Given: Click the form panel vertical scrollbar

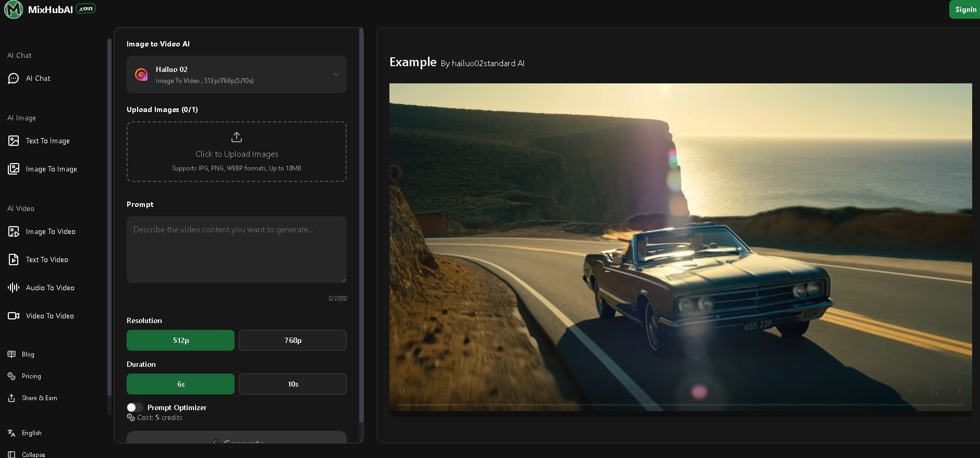Looking at the screenshot, I should point(361,224).
